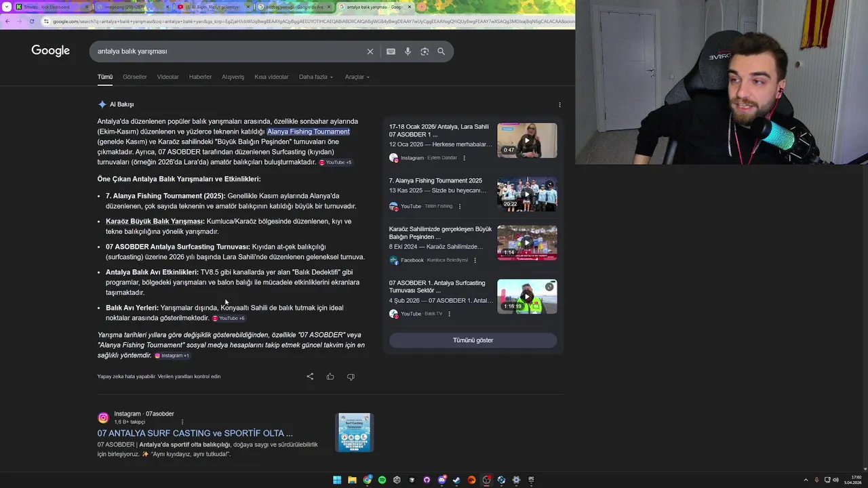Submit search with the magnifier icon
The image size is (868, 488).
pyautogui.click(x=441, y=52)
